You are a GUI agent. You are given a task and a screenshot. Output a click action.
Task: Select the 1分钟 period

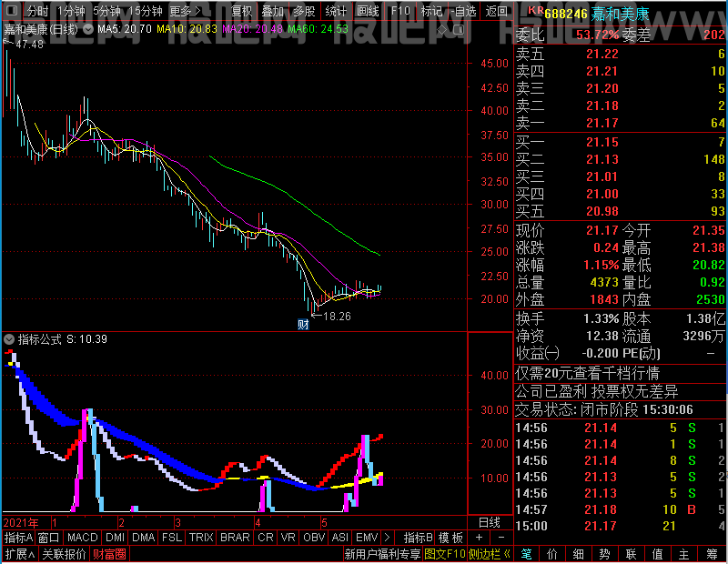pyautogui.click(x=71, y=11)
